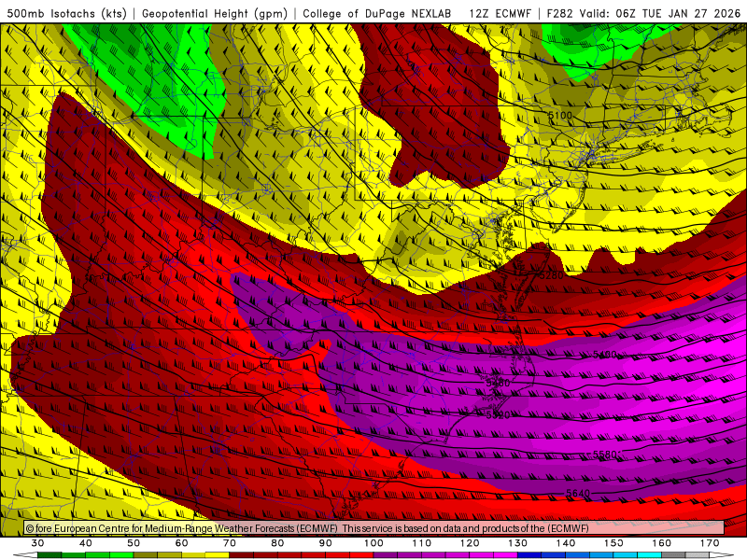
Task: Select the '12Z ECMWF' model run label
Action: [500, 13]
